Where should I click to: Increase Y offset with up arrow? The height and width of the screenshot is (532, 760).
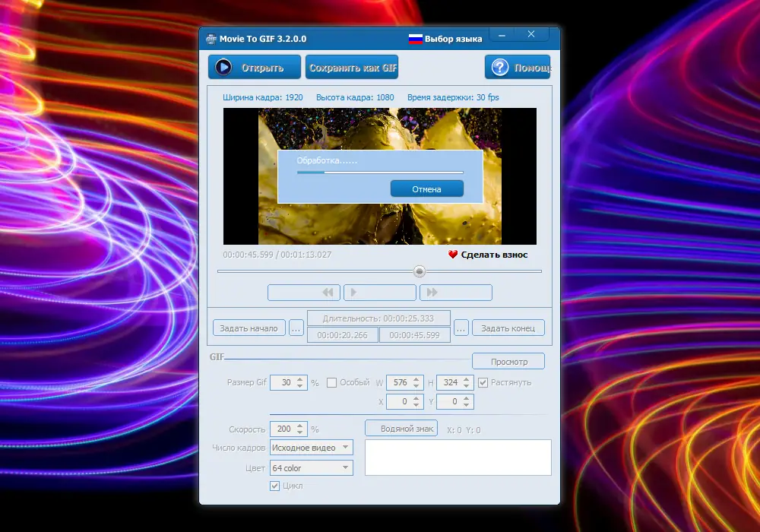click(467, 398)
